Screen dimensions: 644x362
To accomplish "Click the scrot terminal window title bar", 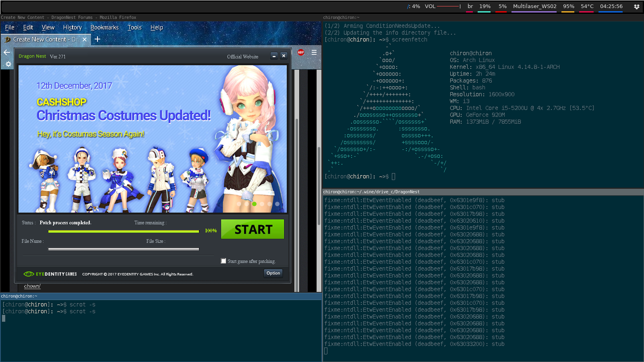I will pos(161,296).
